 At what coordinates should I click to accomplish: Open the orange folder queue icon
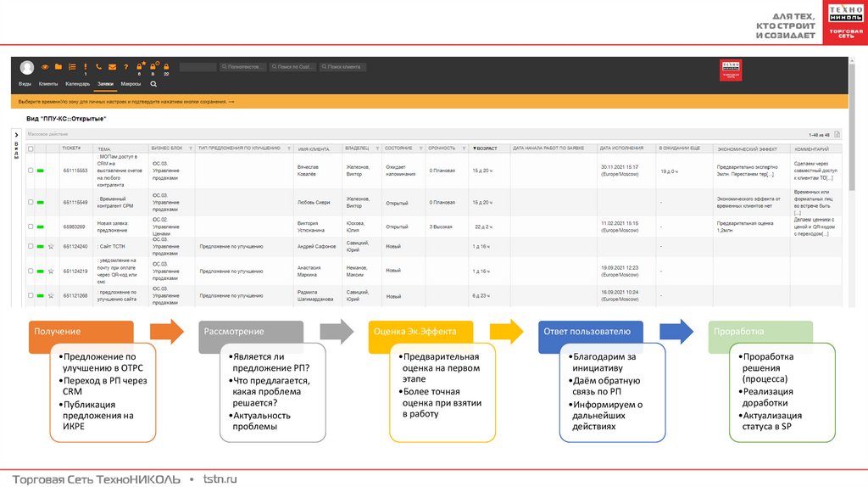point(58,66)
